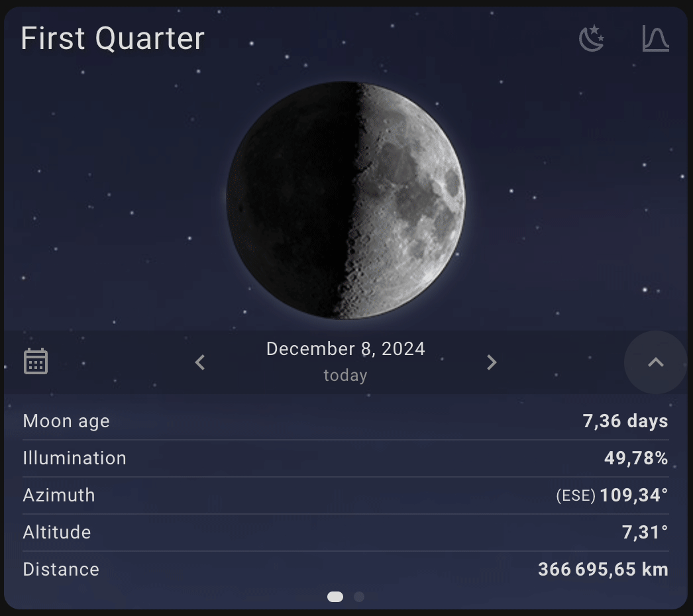
Task: Click the December 8, 2024 date
Action: pos(346,349)
